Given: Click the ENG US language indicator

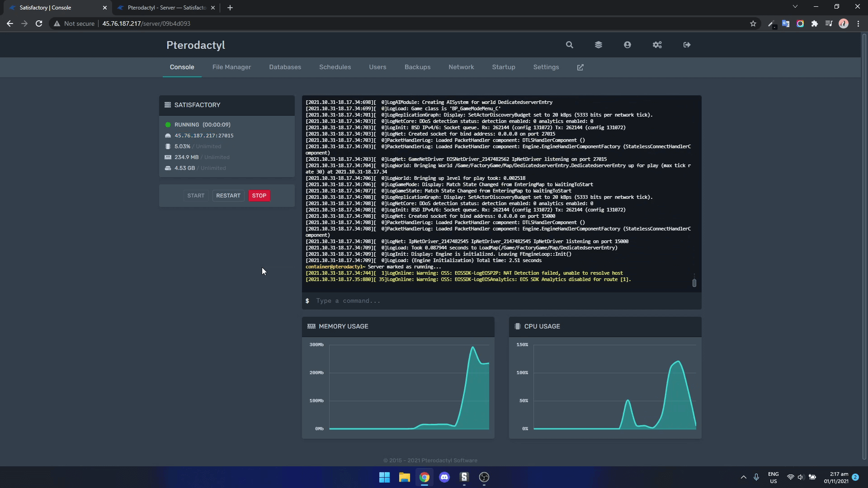Looking at the screenshot, I should pyautogui.click(x=773, y=478).
